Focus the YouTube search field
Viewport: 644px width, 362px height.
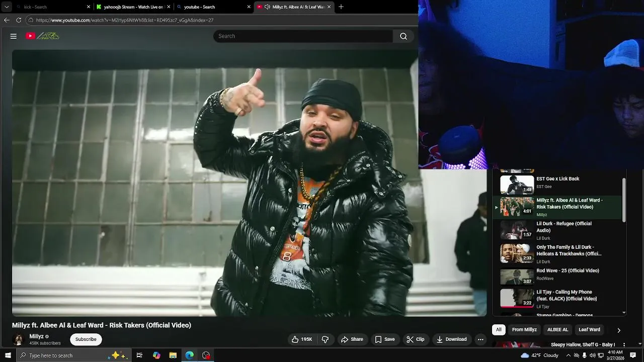click(x=303, y=36)
